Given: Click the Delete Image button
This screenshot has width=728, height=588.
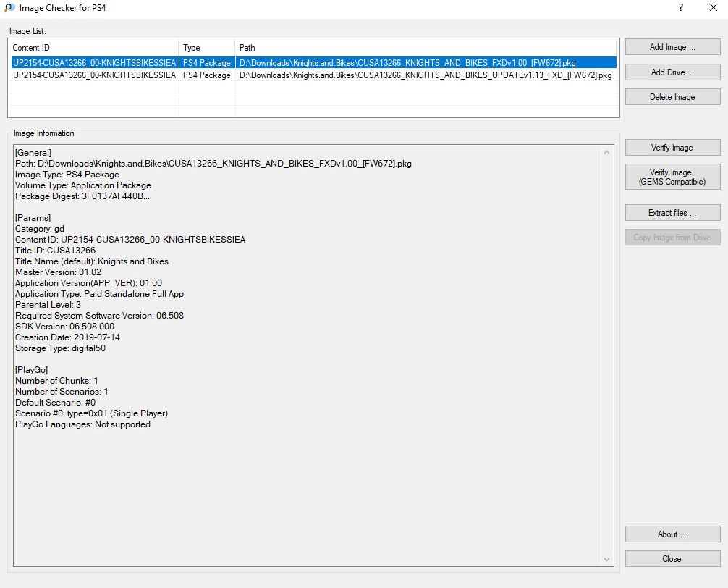Looking at the screenshot, I should coord(672,97).
